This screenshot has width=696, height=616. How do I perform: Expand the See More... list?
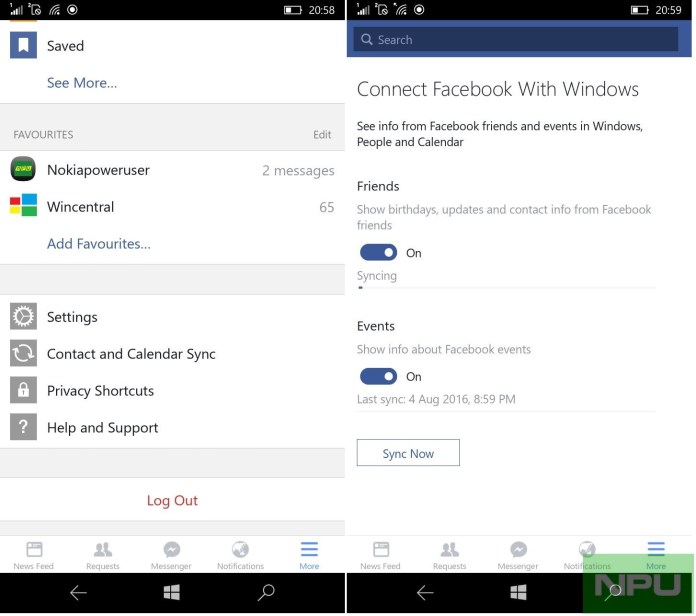pyautogui.click(x=82, y=83)
